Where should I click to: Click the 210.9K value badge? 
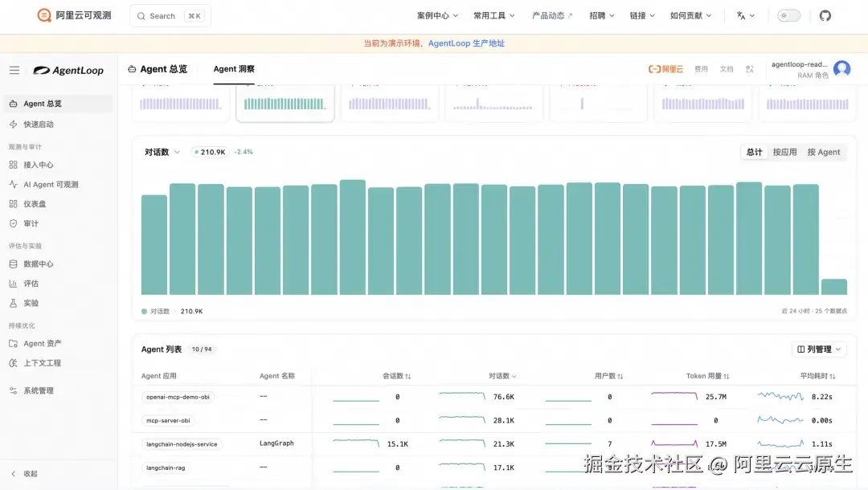click(x=211, y=152)
